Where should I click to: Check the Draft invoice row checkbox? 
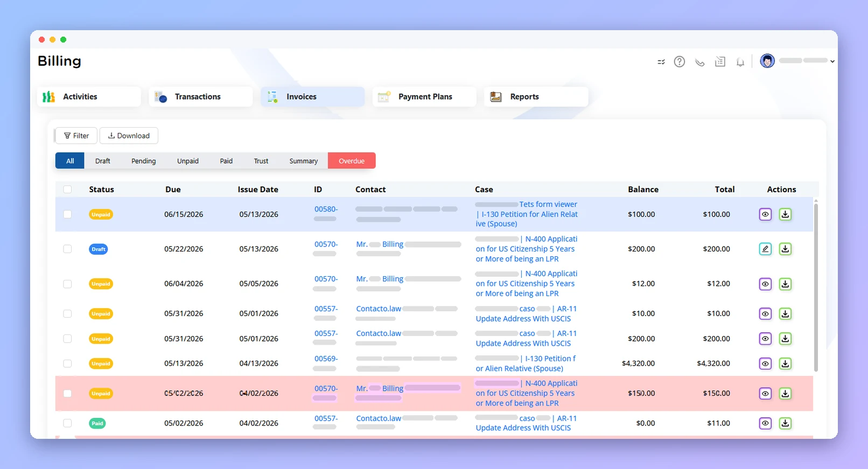67,249
